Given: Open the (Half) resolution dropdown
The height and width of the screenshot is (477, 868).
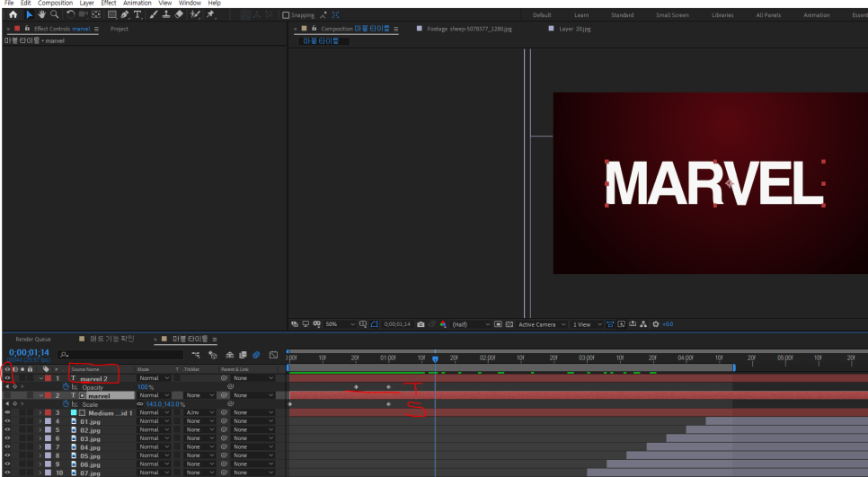Looking at the screenshot, I should 471,324.
